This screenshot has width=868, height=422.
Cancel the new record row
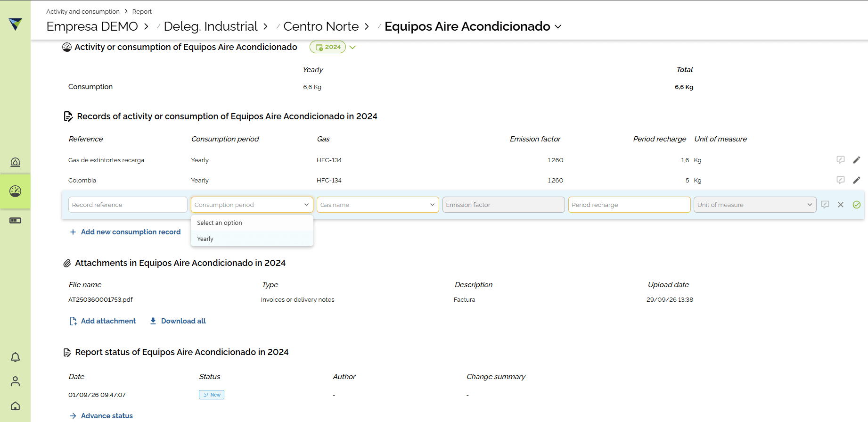[841, 205]
